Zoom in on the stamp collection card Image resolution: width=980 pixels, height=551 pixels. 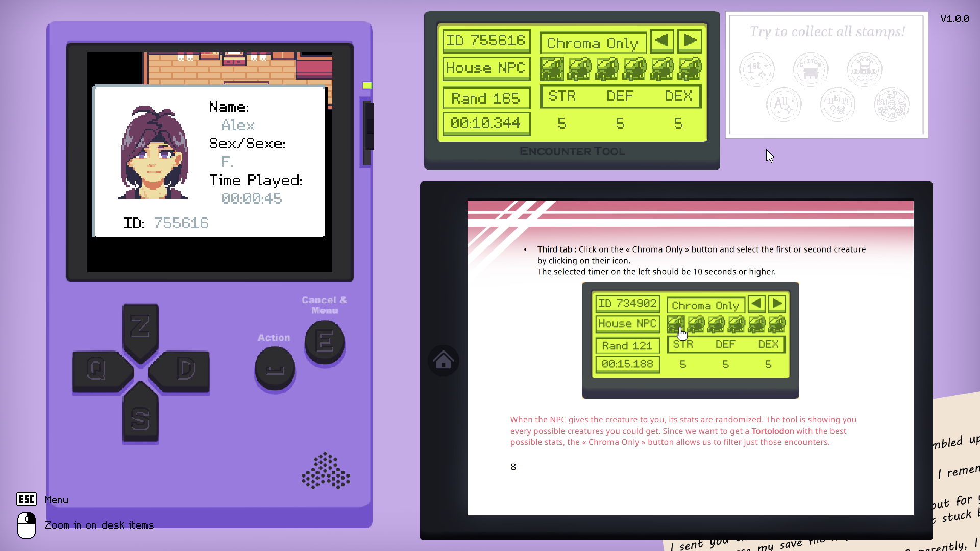point(826,75)
